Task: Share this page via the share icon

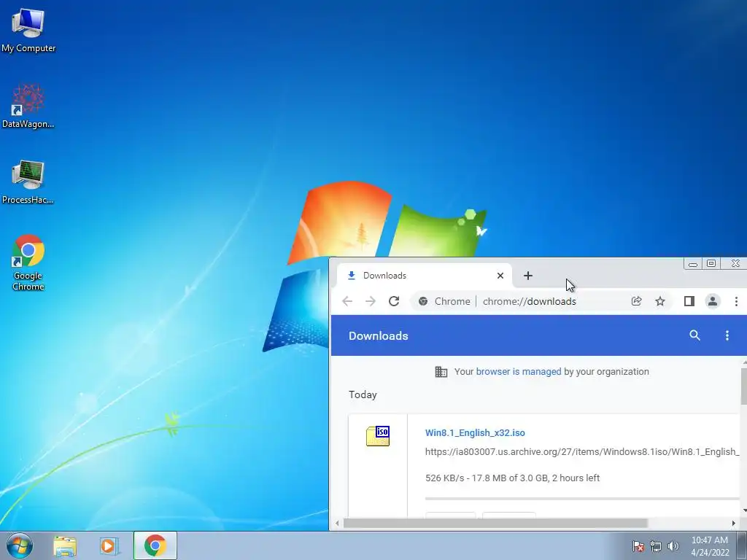Action: pyautogui.click(x=636, y=301)
